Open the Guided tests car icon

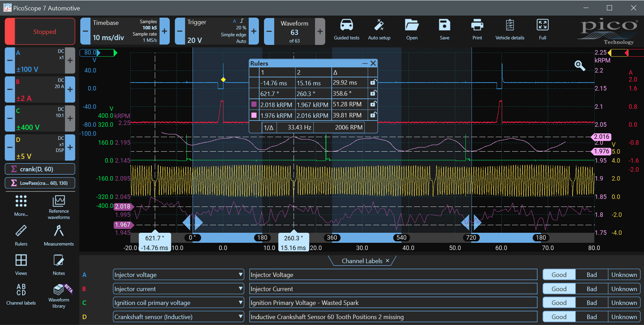pyautogui.click(x=346, y=29)
